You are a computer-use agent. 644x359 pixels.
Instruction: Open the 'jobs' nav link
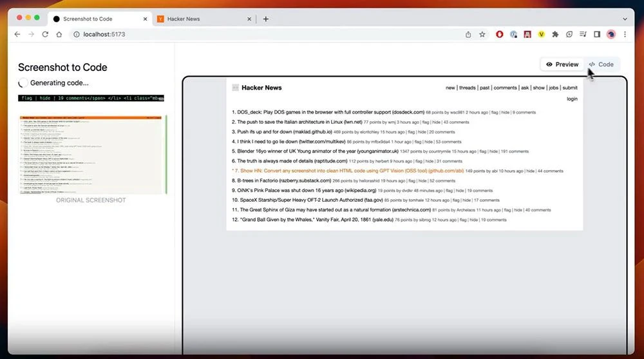coord(554,88)
